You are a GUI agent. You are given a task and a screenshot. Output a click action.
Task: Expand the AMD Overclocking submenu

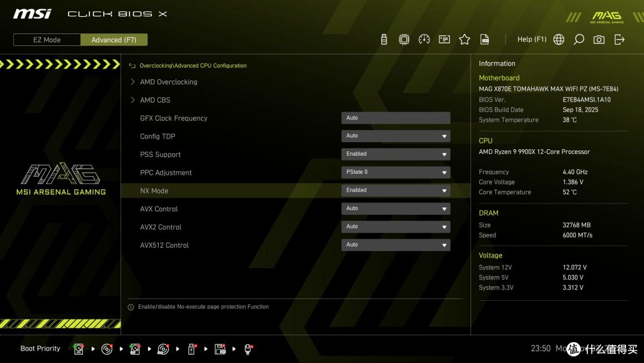(168, 82)
